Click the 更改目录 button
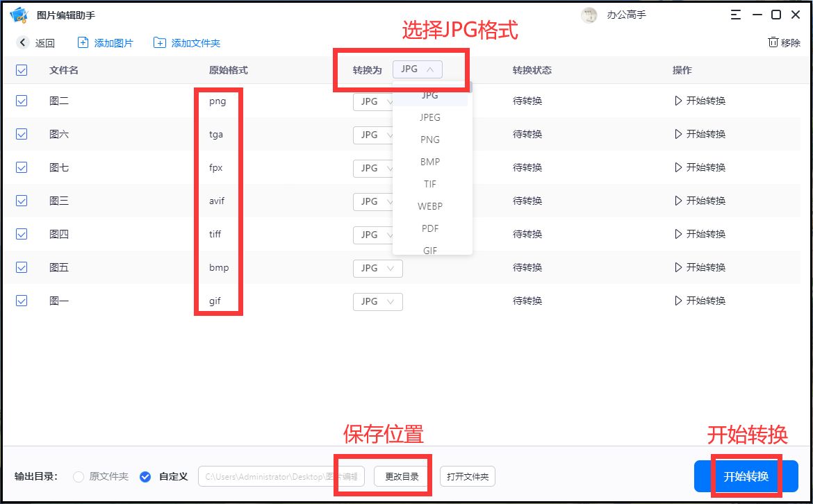Viewport: 813px width, 504px height. point(402,476)
